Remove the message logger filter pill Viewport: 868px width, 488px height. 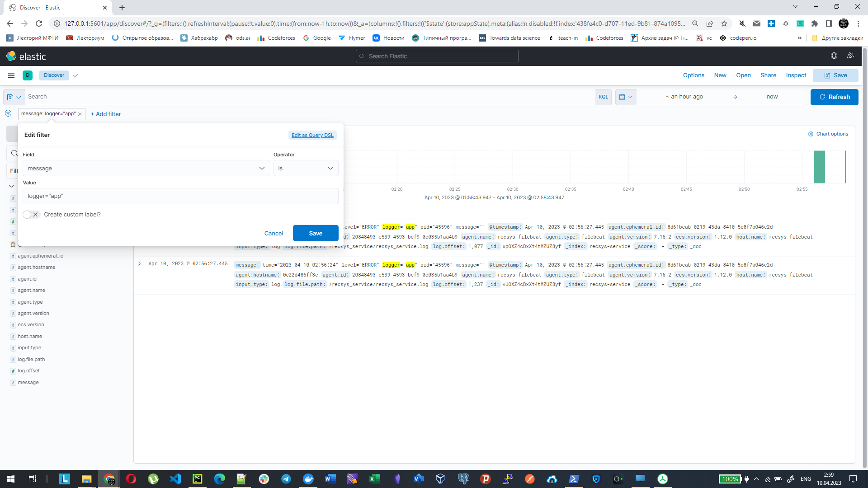point(80,114)
